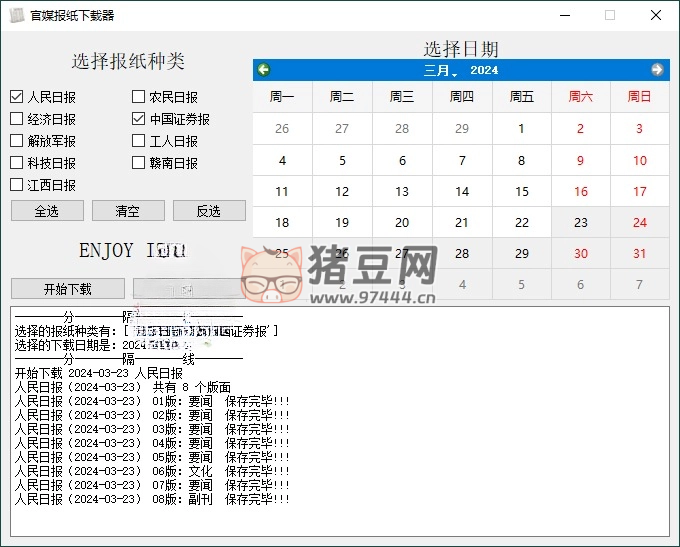Click the 选择报纸种类 heading

coord(128,61)
